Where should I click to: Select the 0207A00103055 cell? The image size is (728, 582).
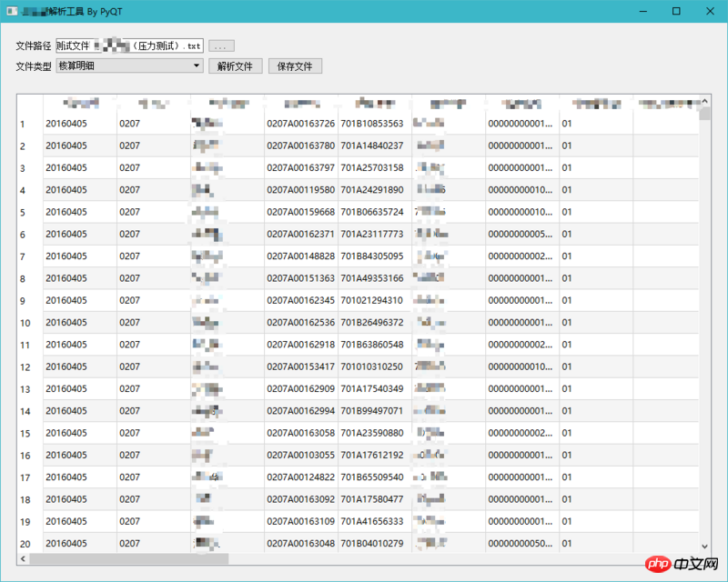(301, 455)
